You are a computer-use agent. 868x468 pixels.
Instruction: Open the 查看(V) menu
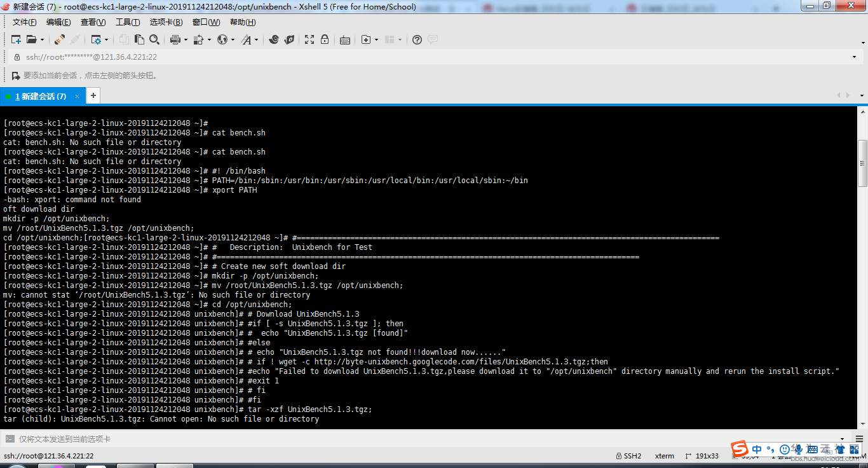pyautogui.click(x=93, y=22)
